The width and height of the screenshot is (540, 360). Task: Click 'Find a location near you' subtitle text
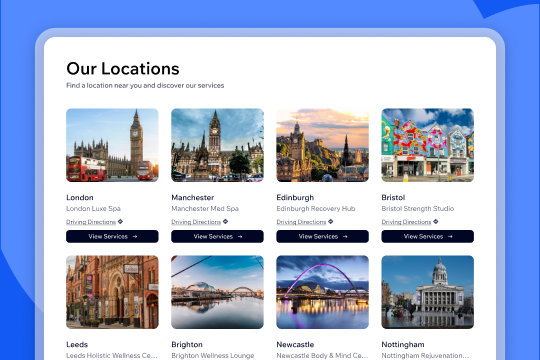tap(145, 85)
